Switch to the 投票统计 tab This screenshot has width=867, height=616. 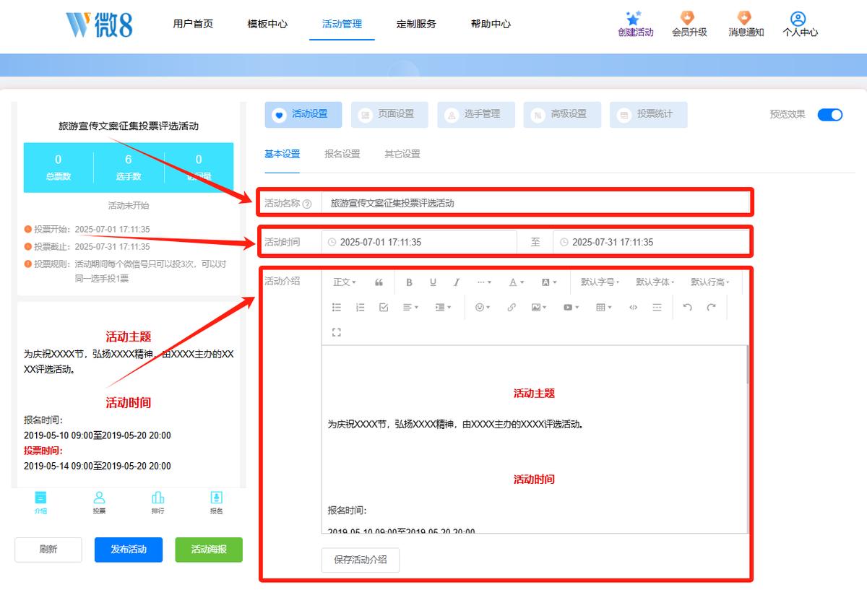[649, 114]
